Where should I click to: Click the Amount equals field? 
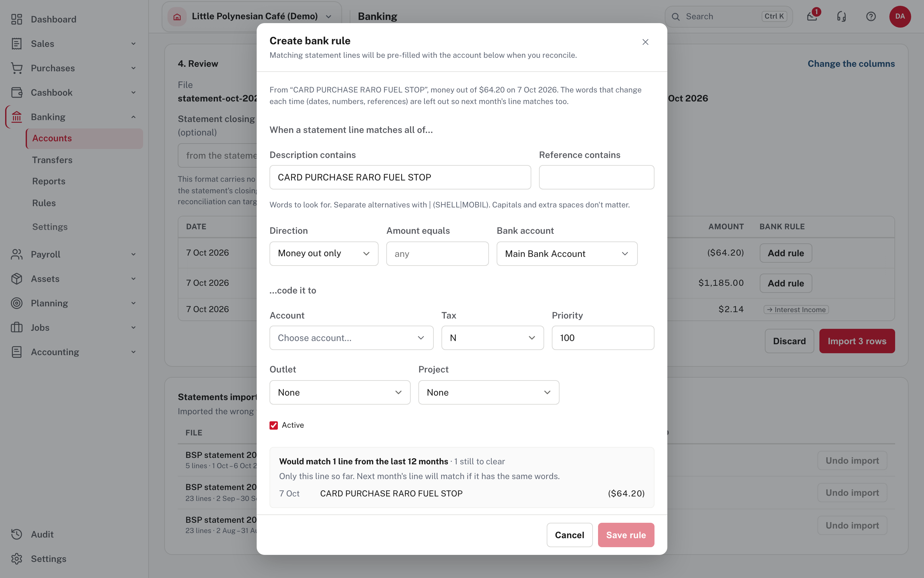(x=437, y=254)
